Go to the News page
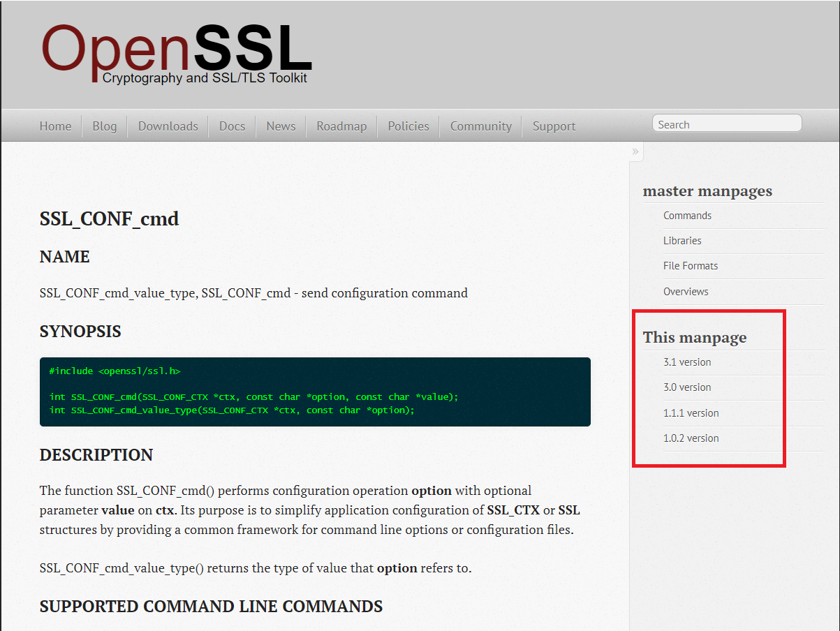The image size is (840, 631). (281, 126)
